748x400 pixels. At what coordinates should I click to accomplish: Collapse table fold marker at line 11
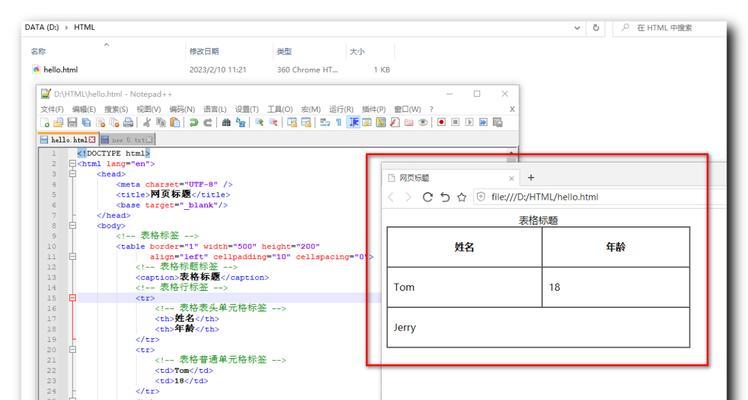coord(73,256)
